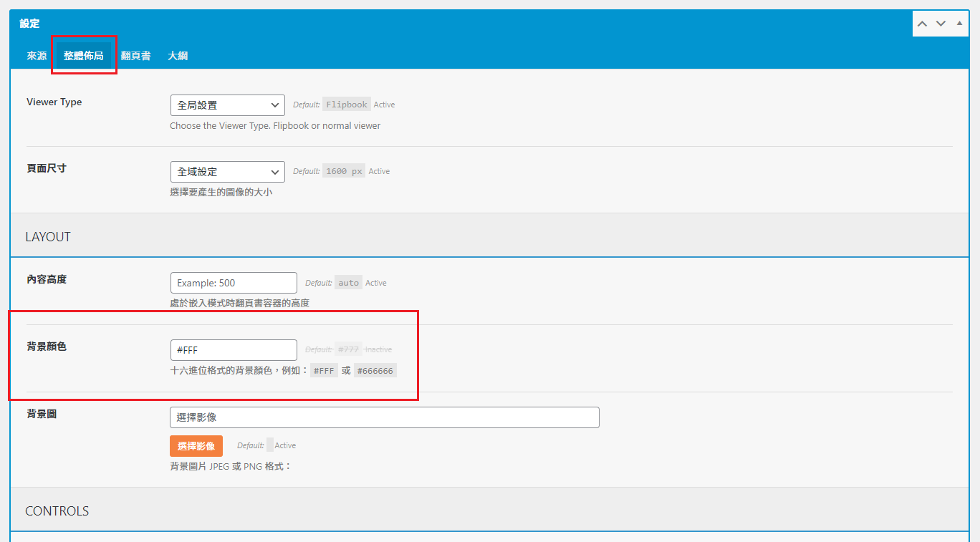Click the 背景圖 image path field

[384, 417]
